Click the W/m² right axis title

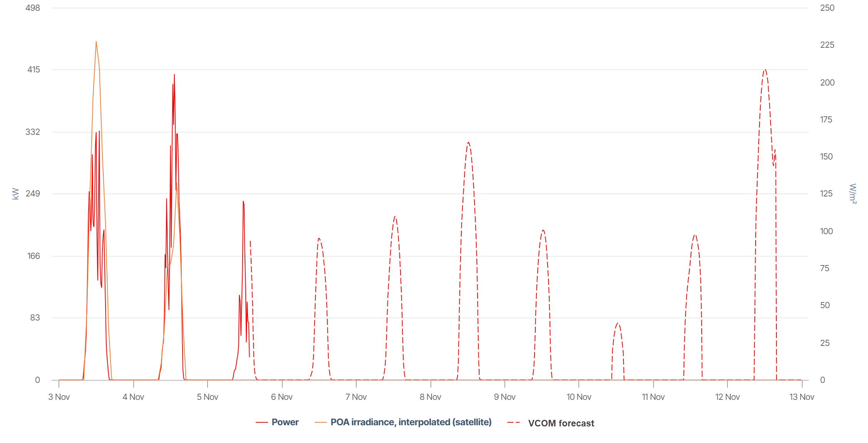pyautogui.click(x=853, y=193)
